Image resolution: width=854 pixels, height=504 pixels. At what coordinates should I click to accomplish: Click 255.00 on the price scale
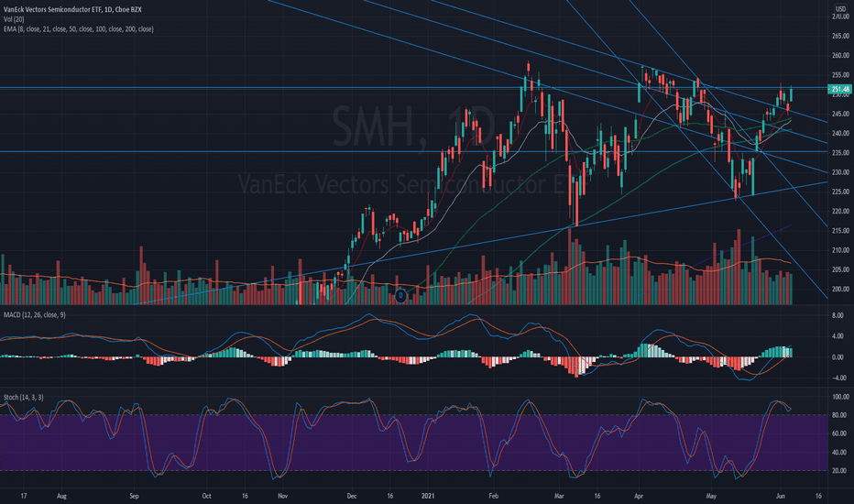(840, 75)
